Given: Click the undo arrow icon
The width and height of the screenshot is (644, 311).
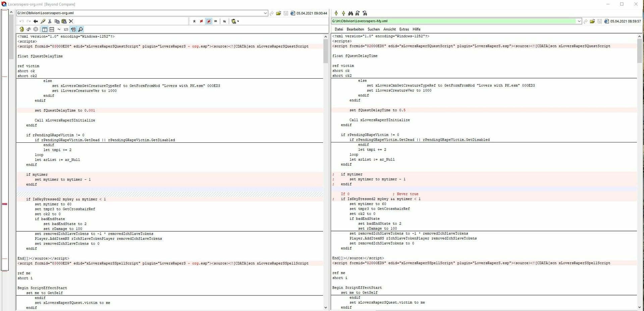Looking at the screenshot, I should point(22,21).
